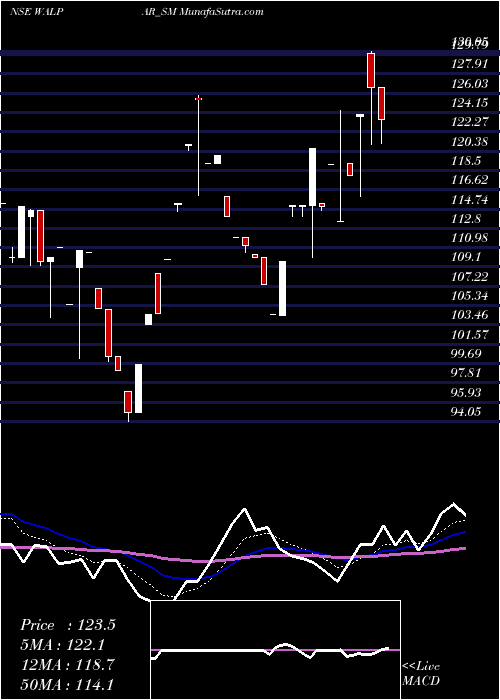Click the 12MA : 118.7 readout

pyautogui.click(x=67, y=665)
